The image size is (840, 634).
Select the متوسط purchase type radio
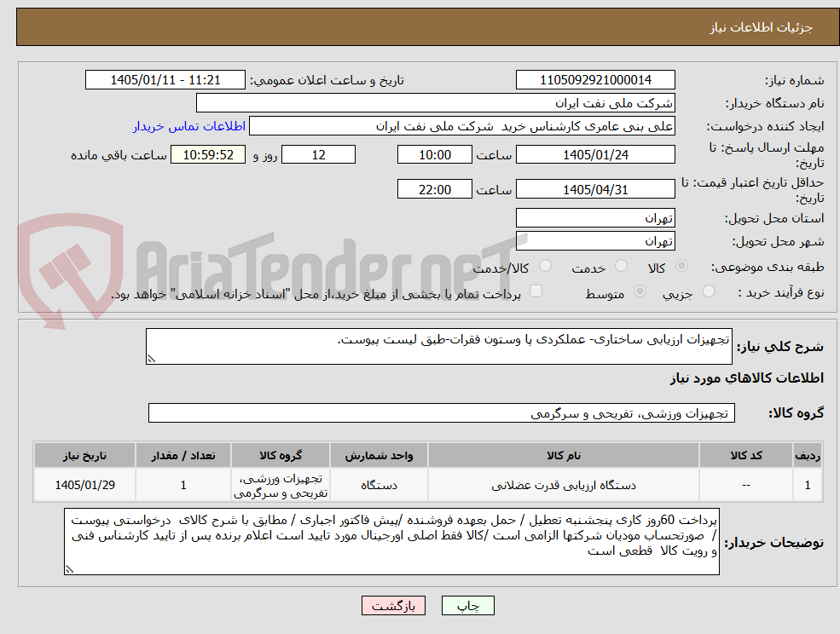[640, 291]
